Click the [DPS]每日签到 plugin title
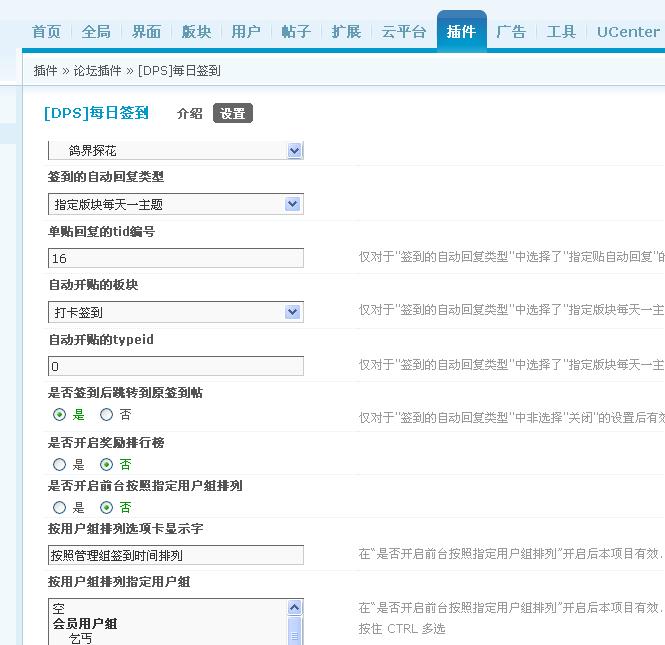The height and width of the screenshot is (645, 665). click(x=96, y=113)
